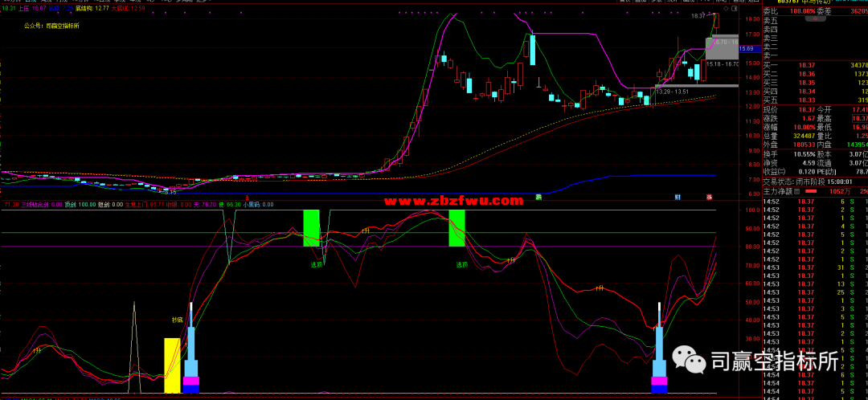Click the blue 财 marker on the chart

click(x=677, y=197)
